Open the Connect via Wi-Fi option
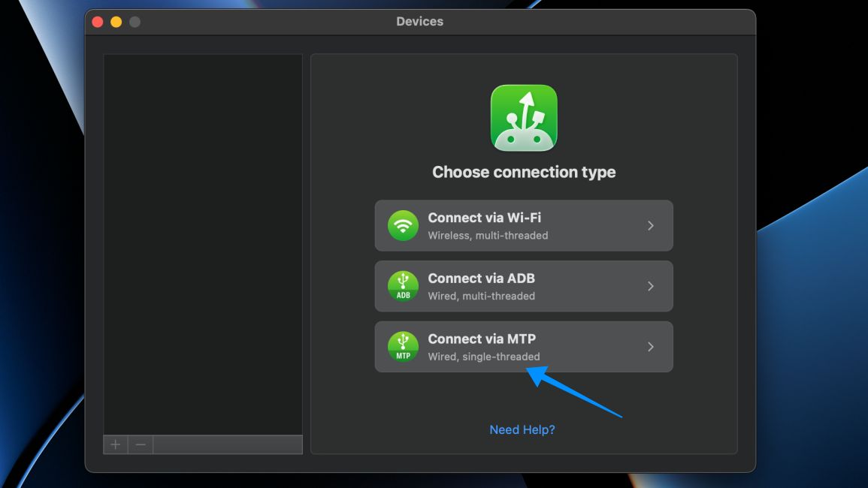This screenshot has height=488, width=868. click(x=524, y=225)
